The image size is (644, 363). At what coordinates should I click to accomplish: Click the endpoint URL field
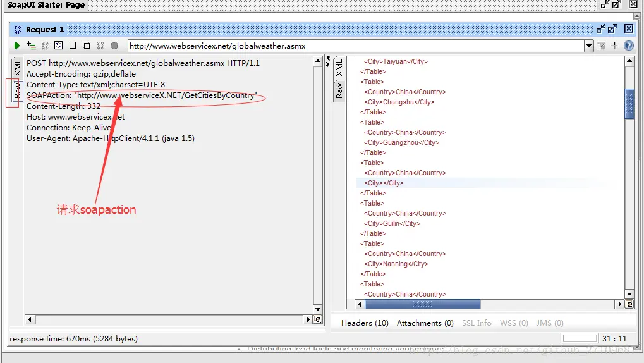pos(356,46)
